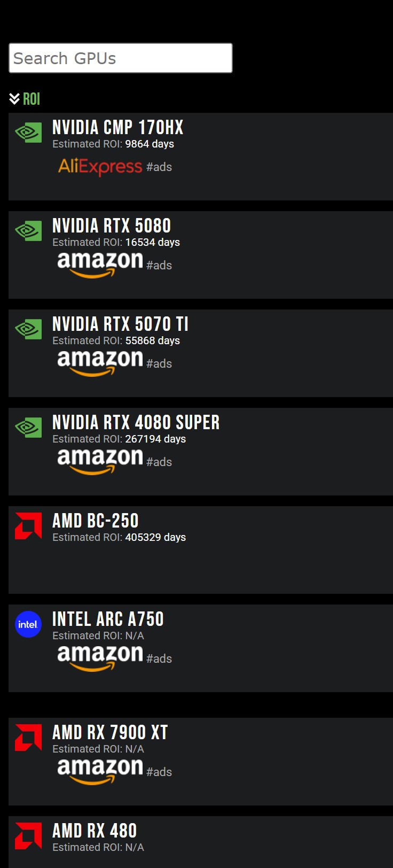393x868 pixels.
Task: Select the AMD BC-250 title
Action: (96, 521)
